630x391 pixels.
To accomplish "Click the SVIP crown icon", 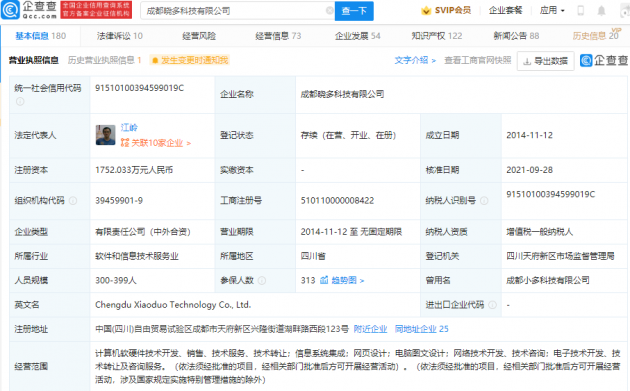I will pyautogui.click(x=426, y=10).
